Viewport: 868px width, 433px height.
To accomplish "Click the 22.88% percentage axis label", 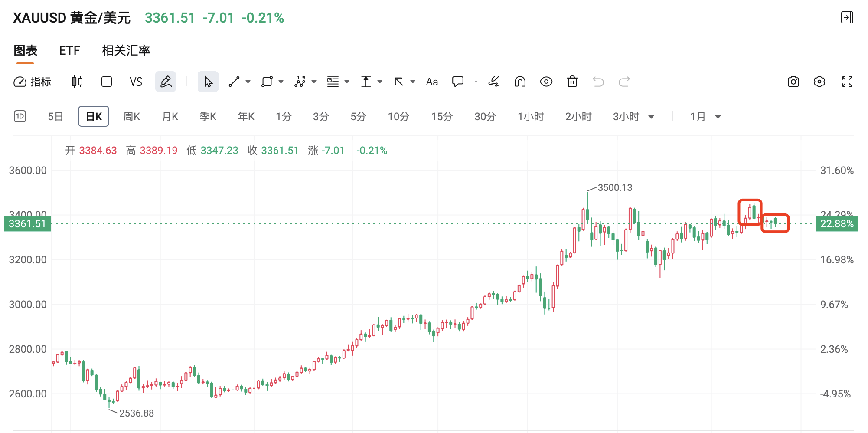I will 837,224.
